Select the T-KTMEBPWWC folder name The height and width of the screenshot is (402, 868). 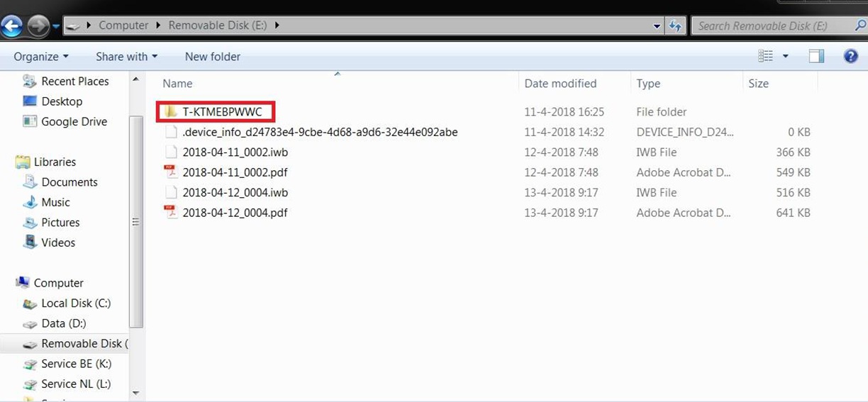[x=222, y=112]
